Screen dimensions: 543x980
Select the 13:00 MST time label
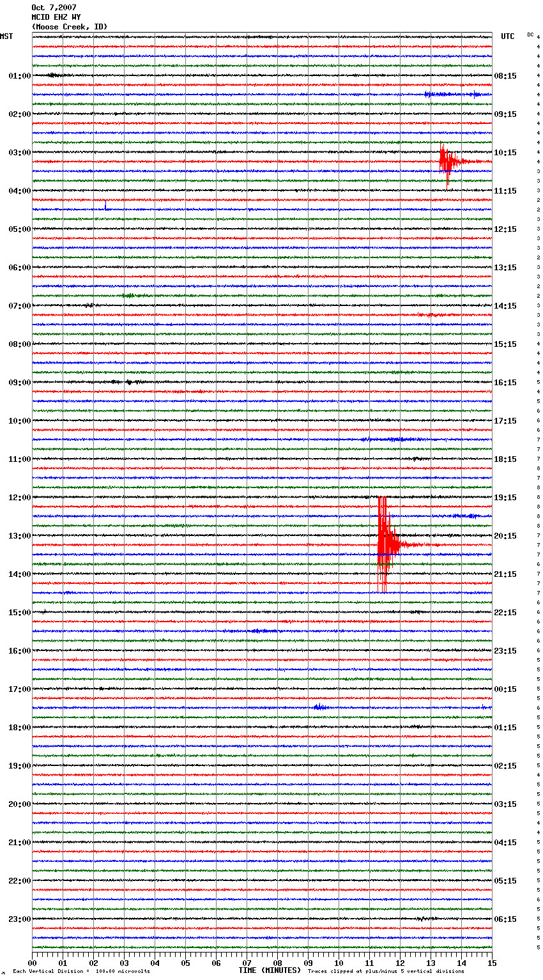click(x=20, y=536)
